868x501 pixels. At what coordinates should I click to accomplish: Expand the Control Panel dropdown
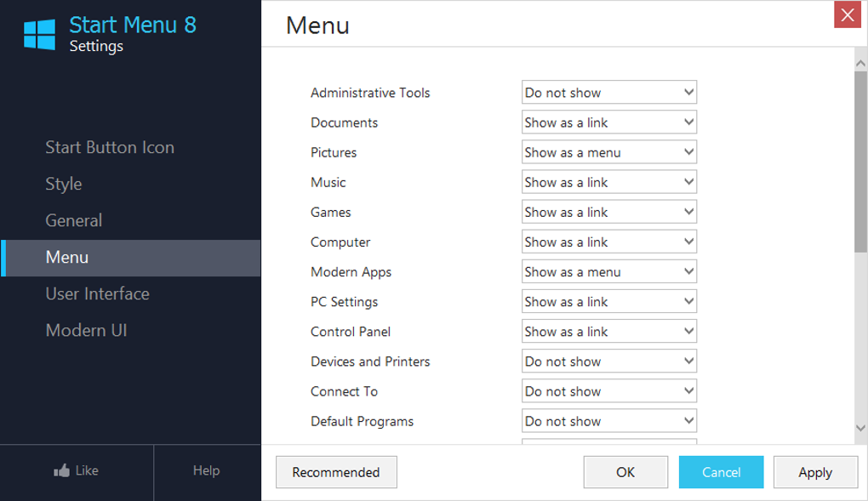(x=609, y=332)
